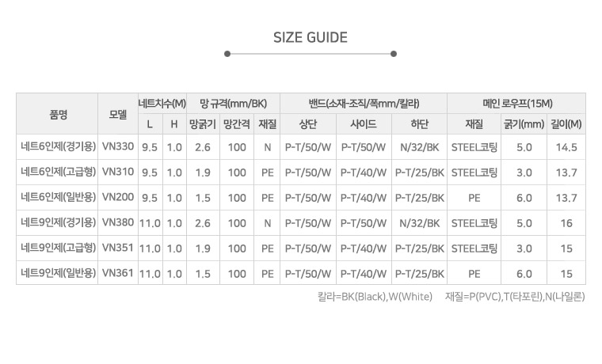The height and width of the screenshot is (364, 602).
Task: Click the 사이드 sub-header
Action: [x=364, y=124]
